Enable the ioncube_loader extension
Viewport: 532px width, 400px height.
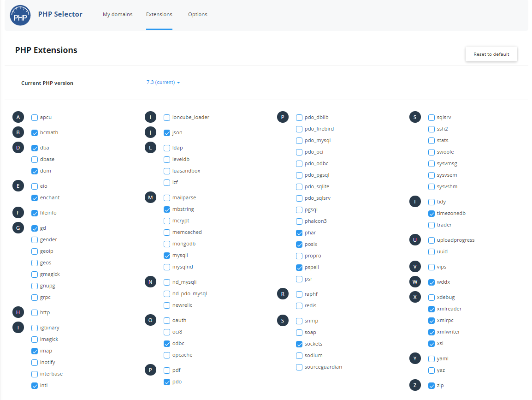(167, 118)
